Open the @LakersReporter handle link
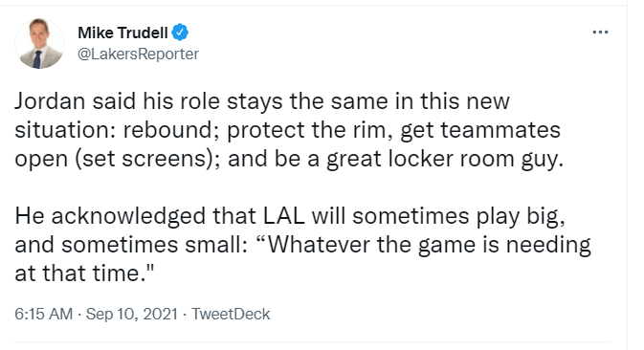Viewport: 644px width, 350px height. coord(138,54)
